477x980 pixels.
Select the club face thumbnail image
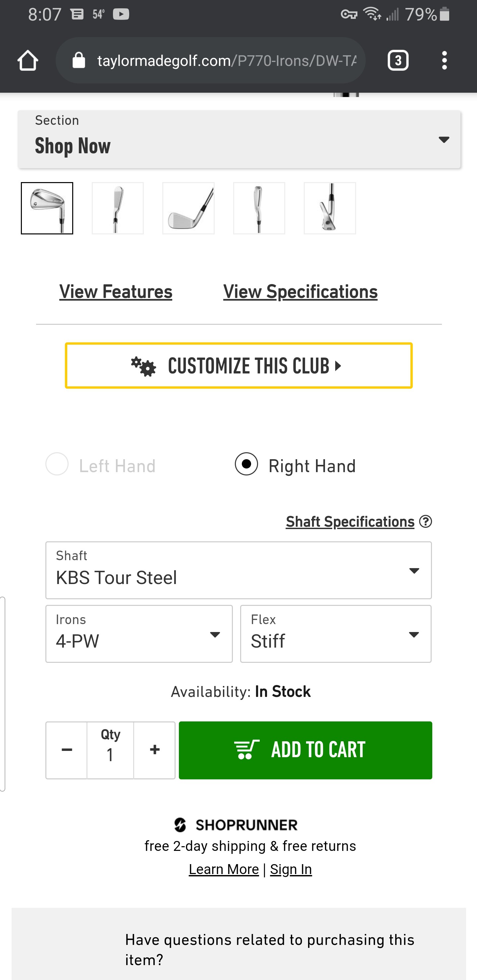[x=188, y=208]
